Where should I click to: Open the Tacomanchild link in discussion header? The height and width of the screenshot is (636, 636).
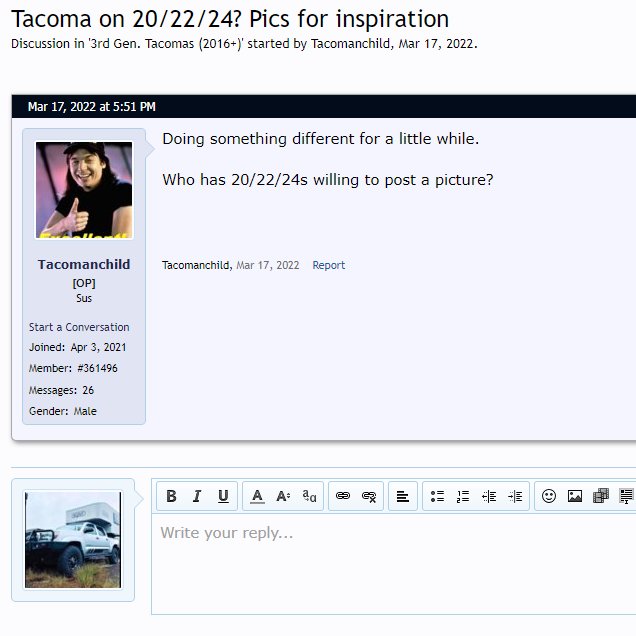click(x=350, y=43)
